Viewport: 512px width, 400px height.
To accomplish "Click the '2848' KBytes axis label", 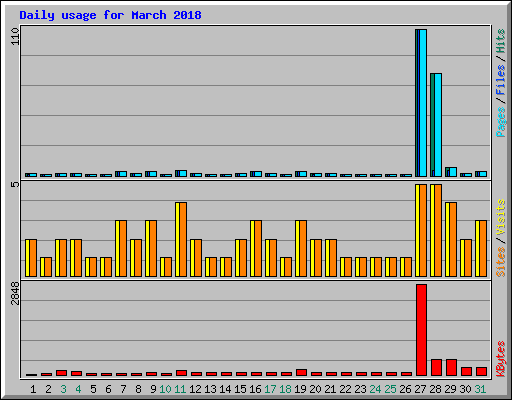I will pyautogui.click(x=15, y=293).
